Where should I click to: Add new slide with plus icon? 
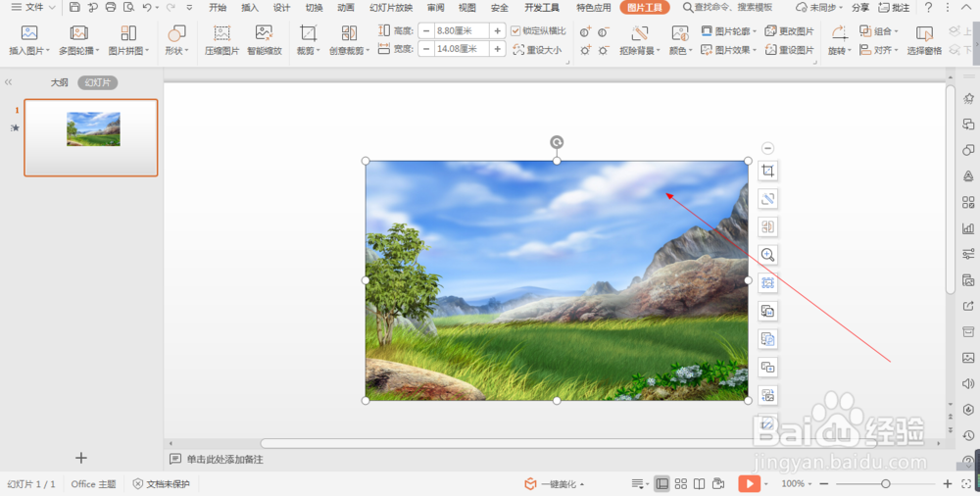(80, 458)
